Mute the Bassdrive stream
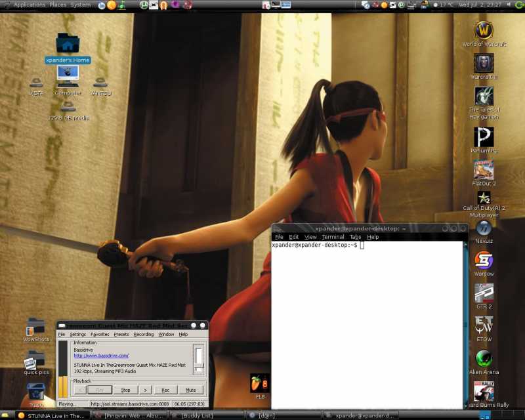 click(191, 390)
